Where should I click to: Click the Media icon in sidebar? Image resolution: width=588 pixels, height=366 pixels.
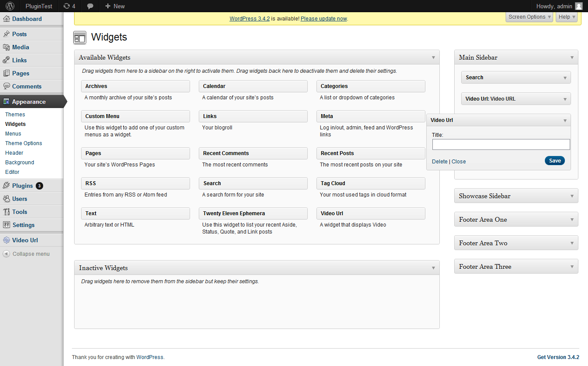point(7,47)
